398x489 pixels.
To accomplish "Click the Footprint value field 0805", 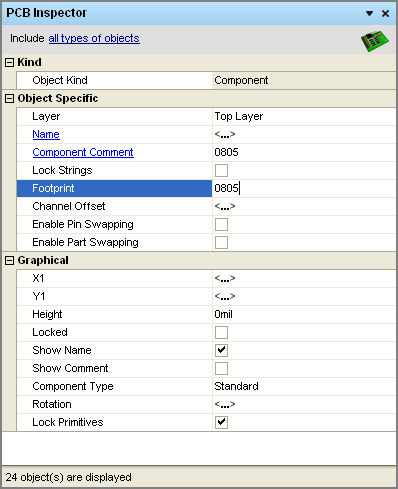I will pos(304,188).
